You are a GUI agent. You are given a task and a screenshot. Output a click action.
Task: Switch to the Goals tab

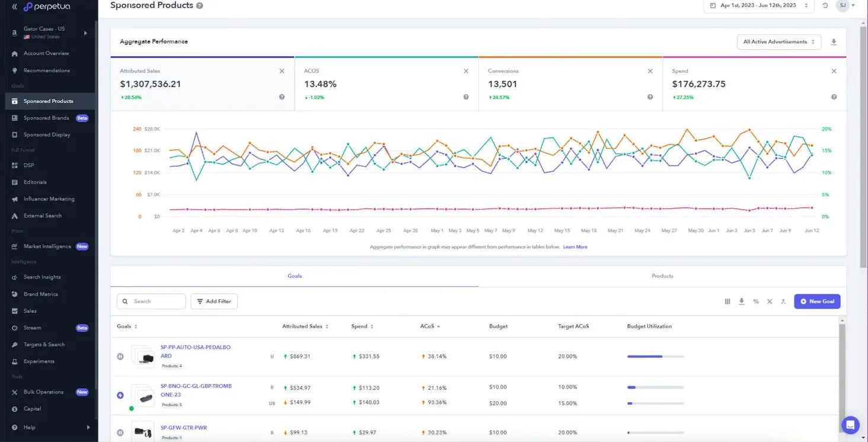pos(295,276)
